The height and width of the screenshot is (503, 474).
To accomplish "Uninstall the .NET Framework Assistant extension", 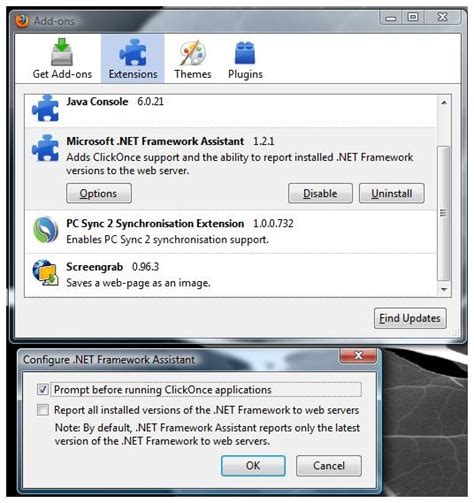I will point(391,193).
